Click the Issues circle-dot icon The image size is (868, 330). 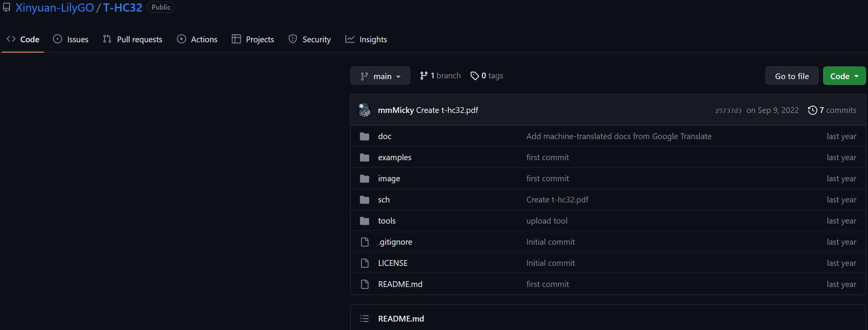58,39
